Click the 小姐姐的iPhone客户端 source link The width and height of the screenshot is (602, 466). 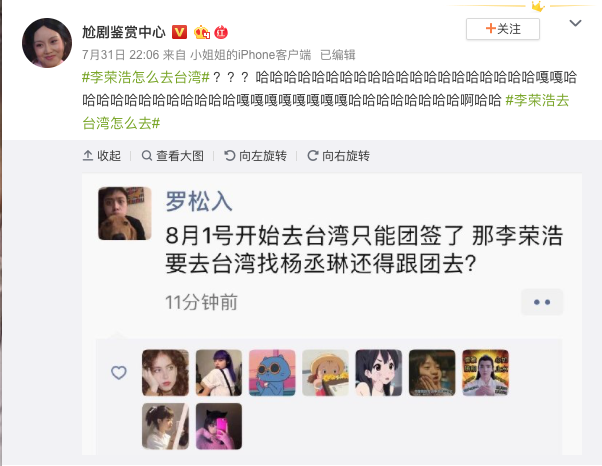pyautogui.click(x=251, y=55)
